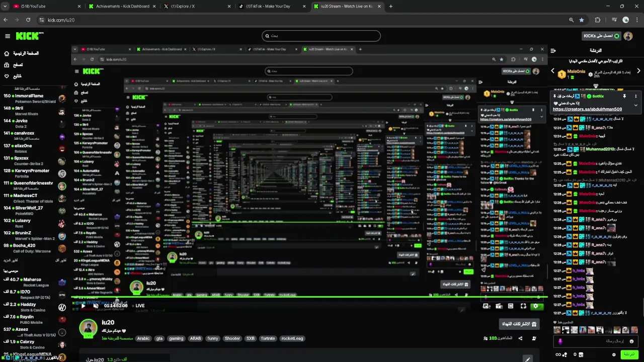
Task: Reload the page with the browser refresh button
Action: [x=28, y=20]
